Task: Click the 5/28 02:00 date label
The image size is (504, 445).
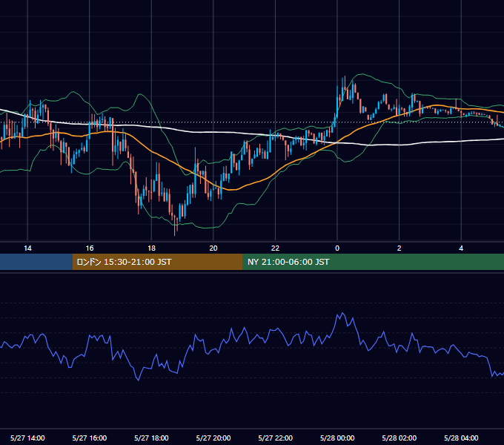Action: pos(399,438)
